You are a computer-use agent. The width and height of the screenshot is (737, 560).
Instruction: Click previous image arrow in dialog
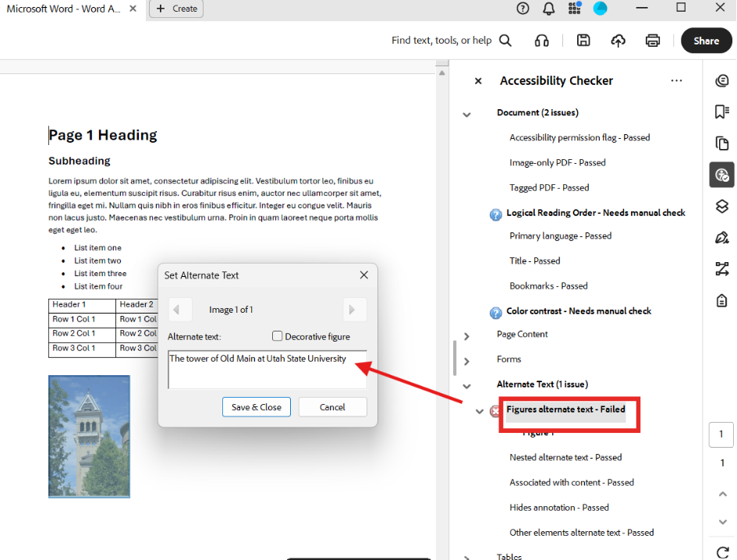pos(180,310)
